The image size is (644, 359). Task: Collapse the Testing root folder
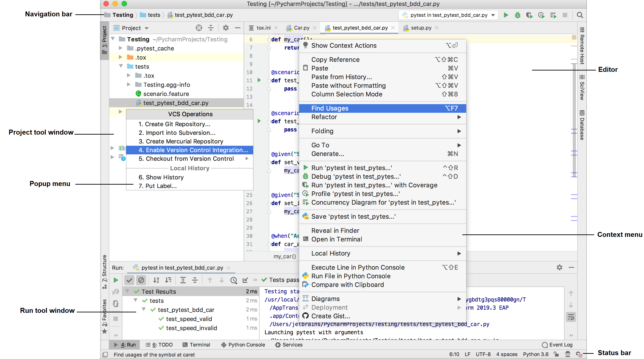pos(113,39)
